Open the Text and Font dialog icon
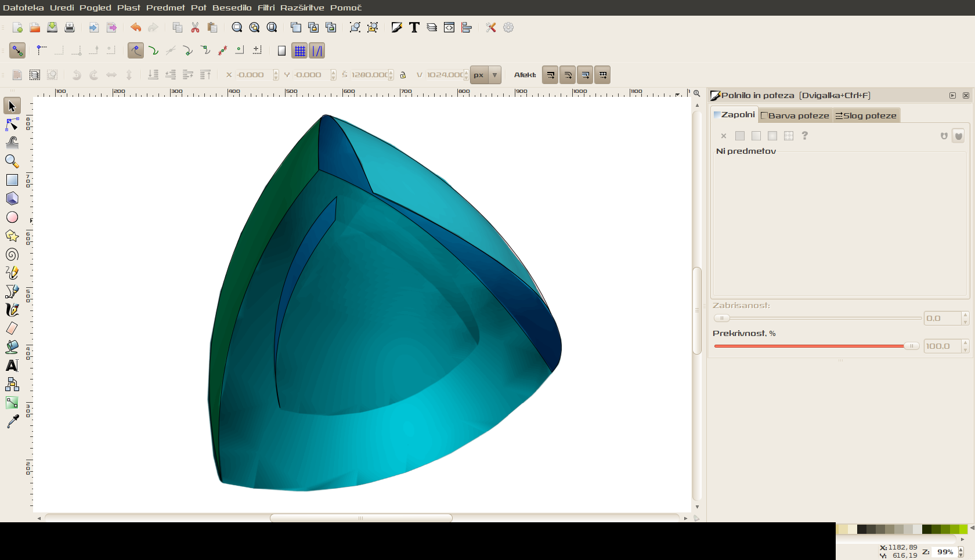Viewport: 975px width, 560px height. click(414, 27)
